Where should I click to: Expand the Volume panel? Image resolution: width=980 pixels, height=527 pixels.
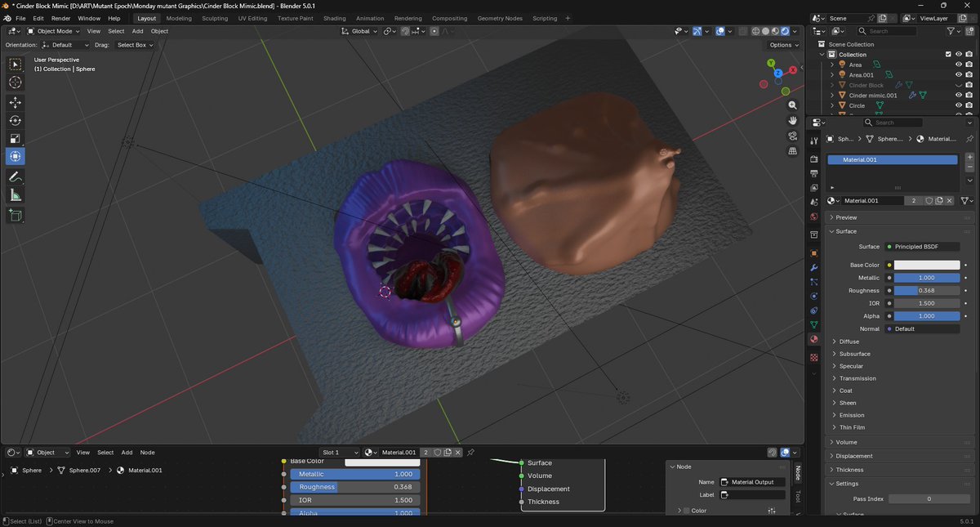click(902, 442)
